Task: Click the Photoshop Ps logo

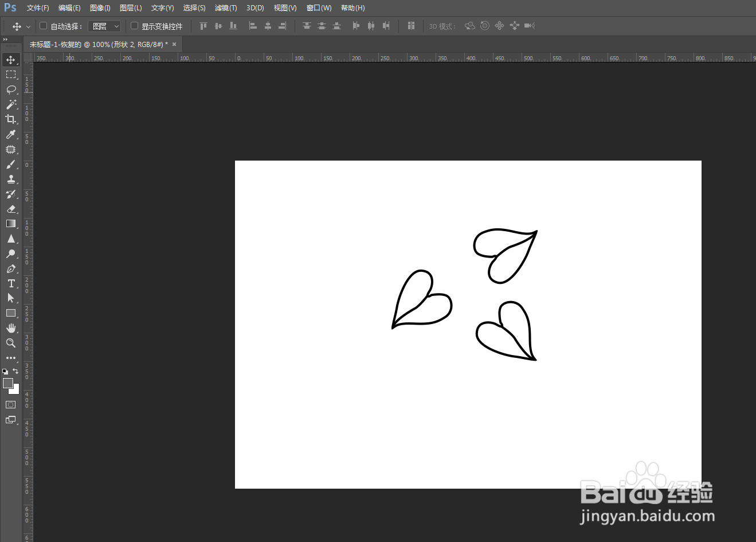Action: point(10,7)
